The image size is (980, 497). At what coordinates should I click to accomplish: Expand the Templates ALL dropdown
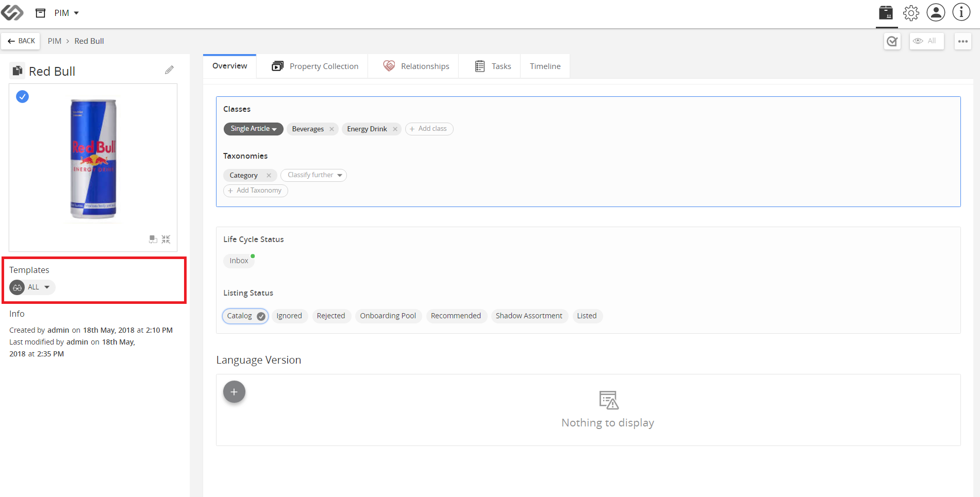(x=32, y=287)
